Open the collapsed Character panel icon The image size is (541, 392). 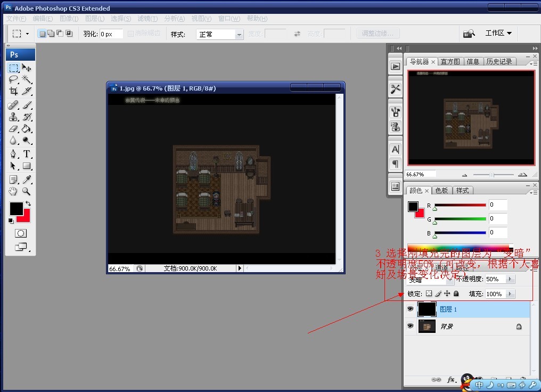coord(396,150)
